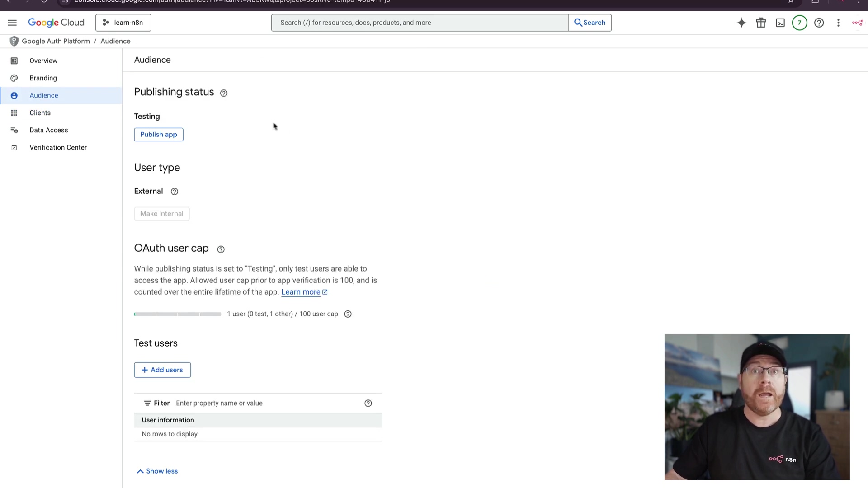Collapse section with Show less
The image size is (868, 488).
[x=157, y=471]
